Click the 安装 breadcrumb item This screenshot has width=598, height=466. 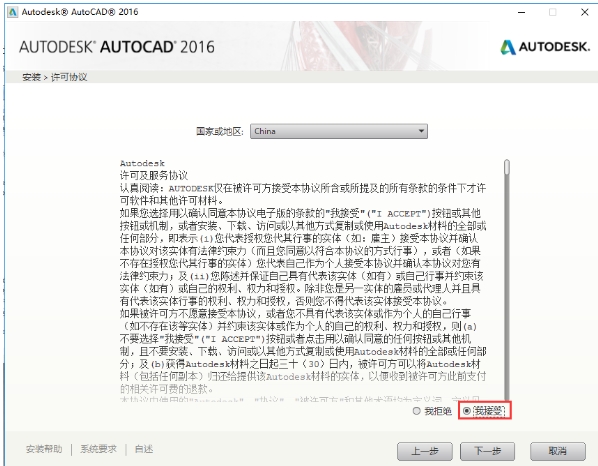31,77
